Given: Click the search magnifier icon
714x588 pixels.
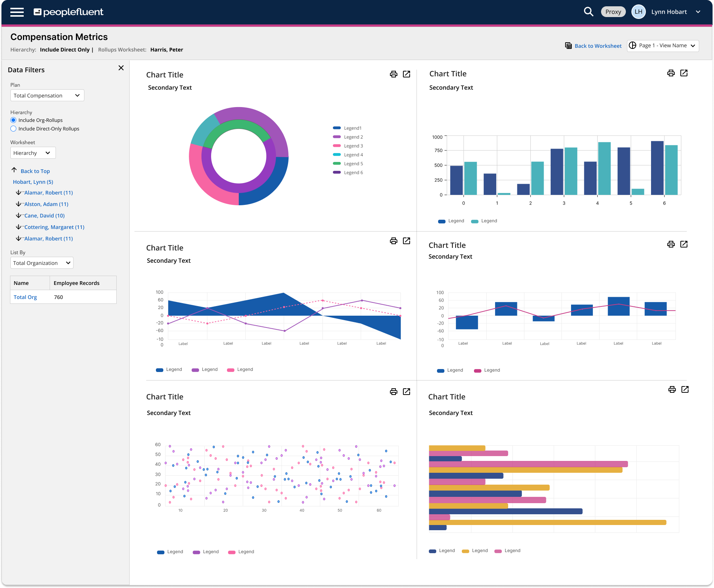Looking at the screenshot, I should [588, 12].
